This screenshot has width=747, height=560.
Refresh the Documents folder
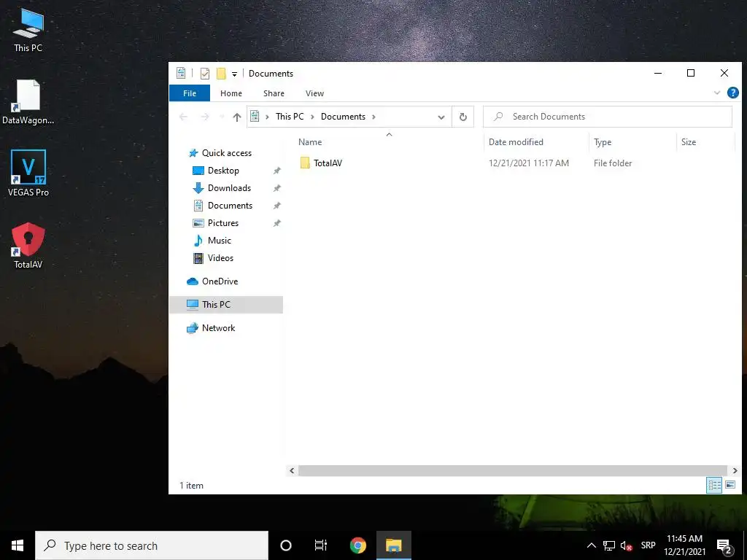[x=462, y=117]
